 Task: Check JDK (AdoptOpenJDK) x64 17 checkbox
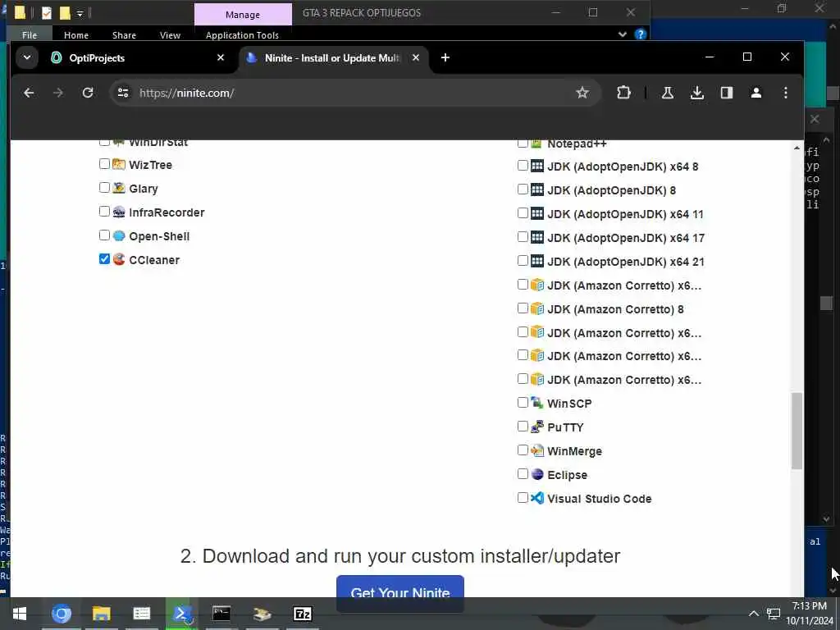click(x=523, y=236)
